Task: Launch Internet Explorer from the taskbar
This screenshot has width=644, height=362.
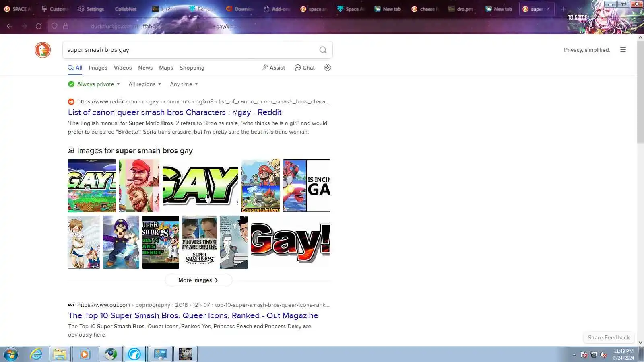Action: coord(36,354)
